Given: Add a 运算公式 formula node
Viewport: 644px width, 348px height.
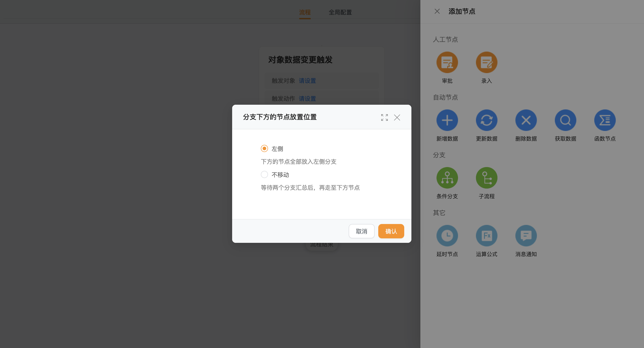Looking at the screenshot, I should [486, 236].
